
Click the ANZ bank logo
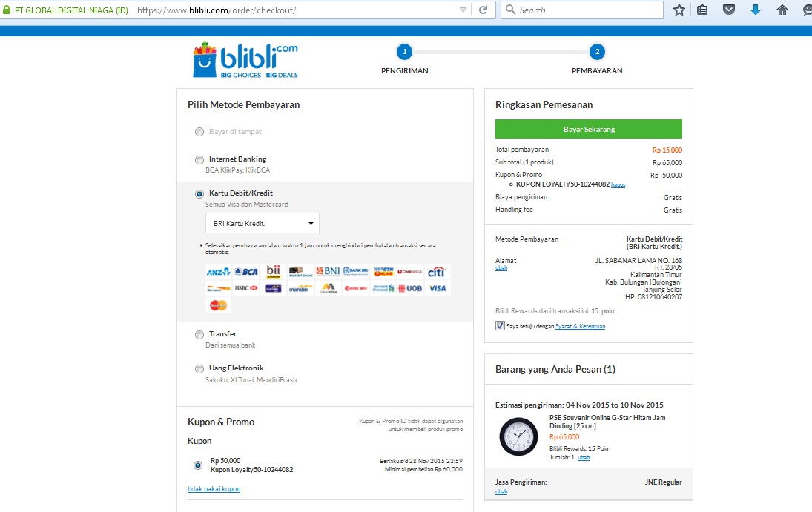(218, 272)
